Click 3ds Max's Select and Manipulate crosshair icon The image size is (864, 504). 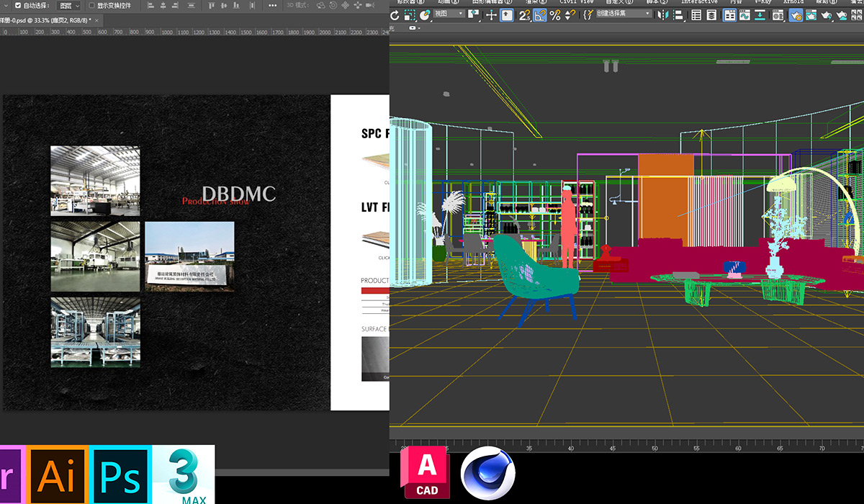492,15
